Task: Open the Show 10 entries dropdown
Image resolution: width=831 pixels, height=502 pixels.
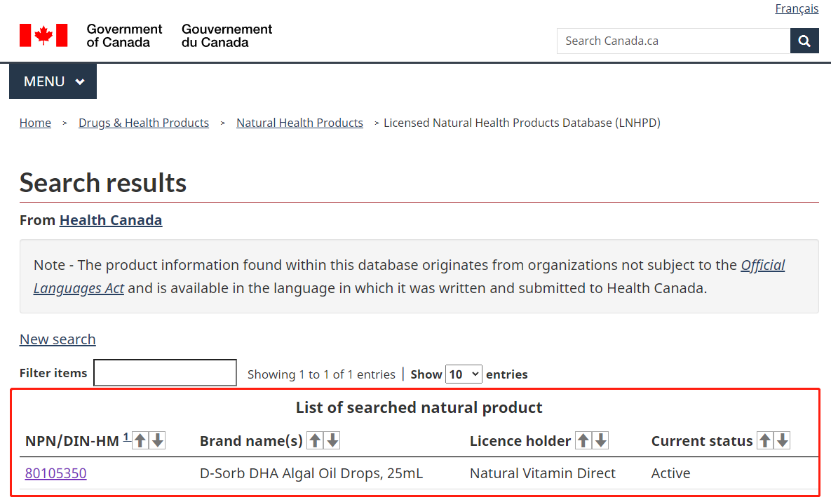Action: point(464,374)
